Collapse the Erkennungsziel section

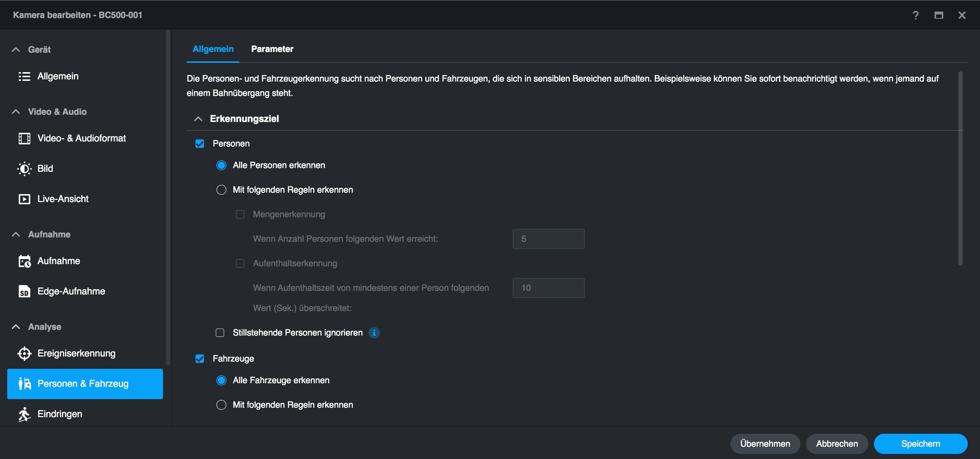click(x=198, y=119)
